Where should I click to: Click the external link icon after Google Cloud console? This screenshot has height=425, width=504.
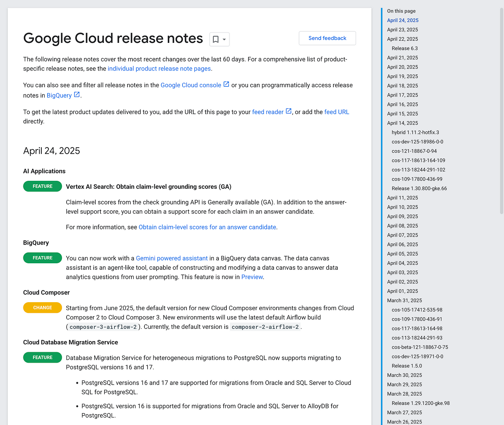[x=226, y=84]
